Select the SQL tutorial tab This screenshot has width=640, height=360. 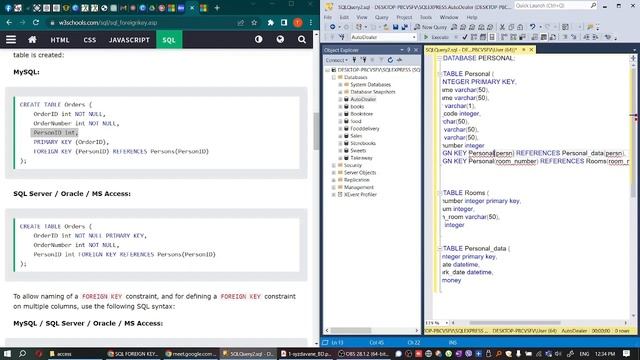click(169, 40)
